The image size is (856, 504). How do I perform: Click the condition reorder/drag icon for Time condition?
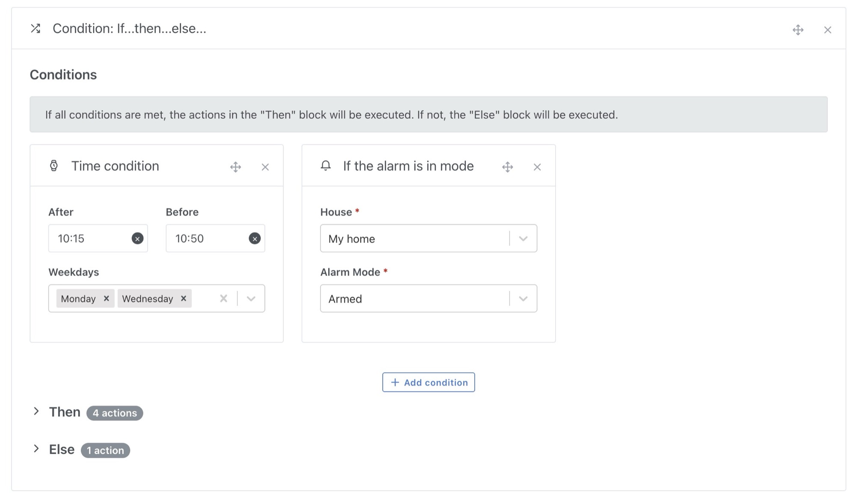click(x=236, y=167)
